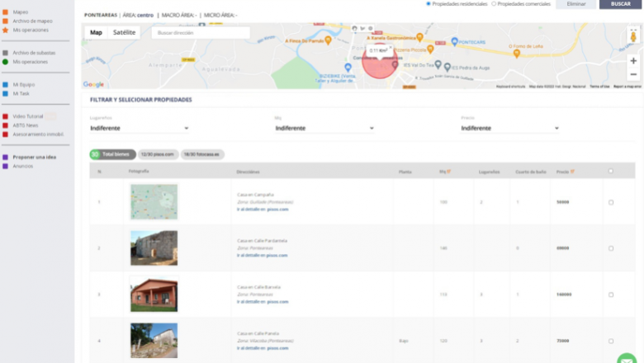The height and width of the screenshot is (363, 644).
Task: Click the Eliminar button
Action: pyautogui.click(x=575, y=4)
